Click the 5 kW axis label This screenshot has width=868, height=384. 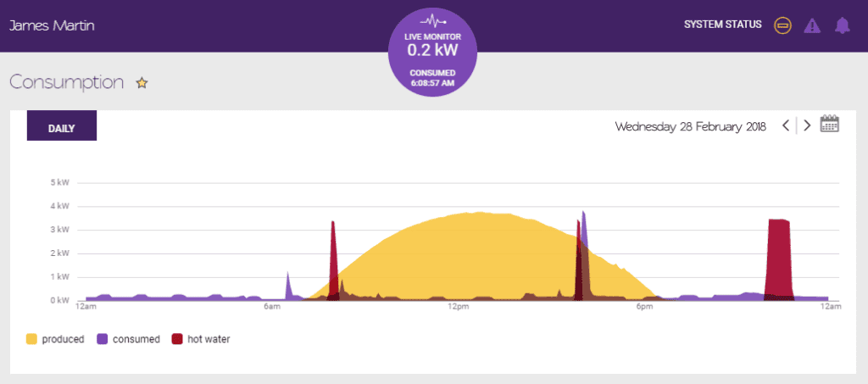[59, 182]
